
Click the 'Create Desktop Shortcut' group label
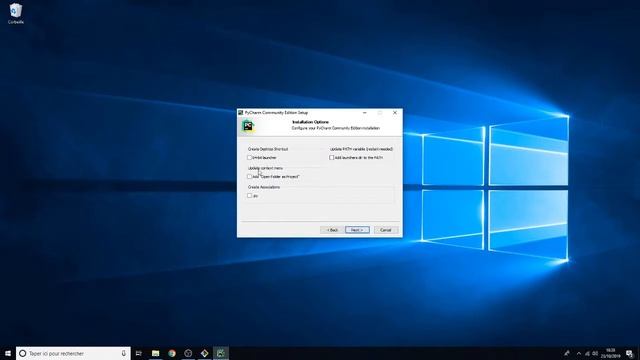(268, 149)
